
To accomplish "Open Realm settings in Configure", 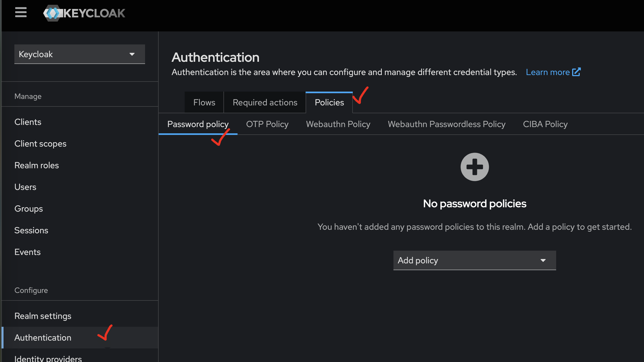I will (x=43, y=316).
